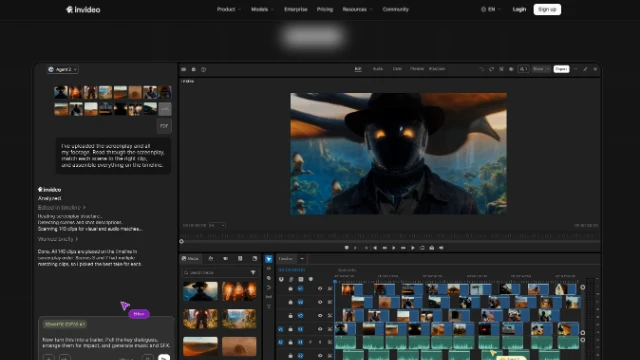
Task: Expand the Models dropdown
Action: pyautogui.click(x=262, y=9)
